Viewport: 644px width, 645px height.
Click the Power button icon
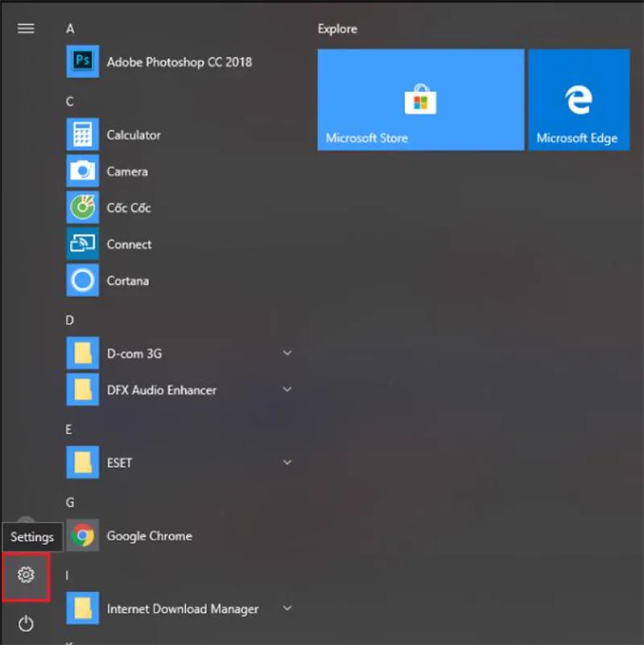click(26, 622)
